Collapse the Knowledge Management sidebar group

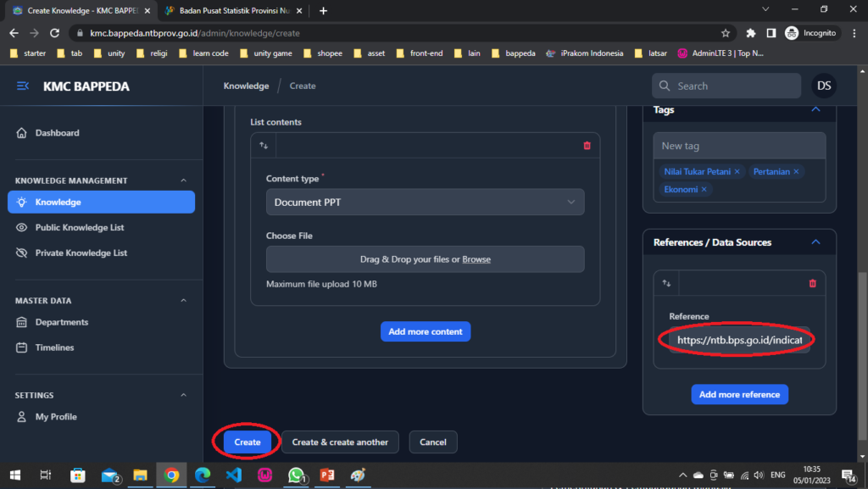coord(184,181)
